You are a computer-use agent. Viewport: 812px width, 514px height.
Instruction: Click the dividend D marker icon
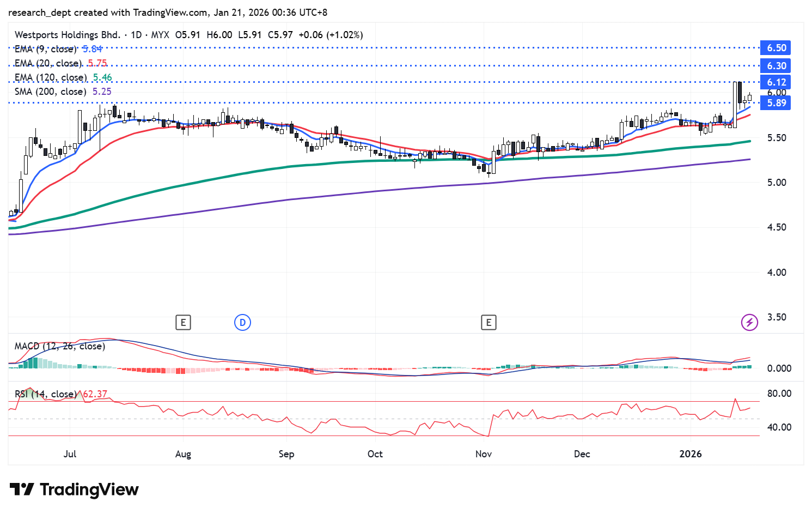(x=242, y=323)
